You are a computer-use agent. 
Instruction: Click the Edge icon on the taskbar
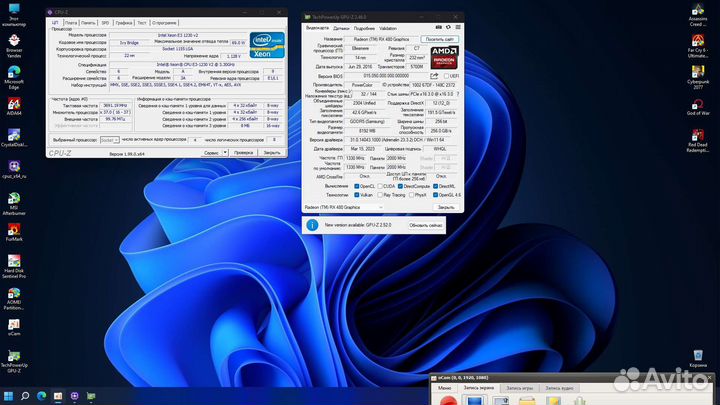coord(41,396)
